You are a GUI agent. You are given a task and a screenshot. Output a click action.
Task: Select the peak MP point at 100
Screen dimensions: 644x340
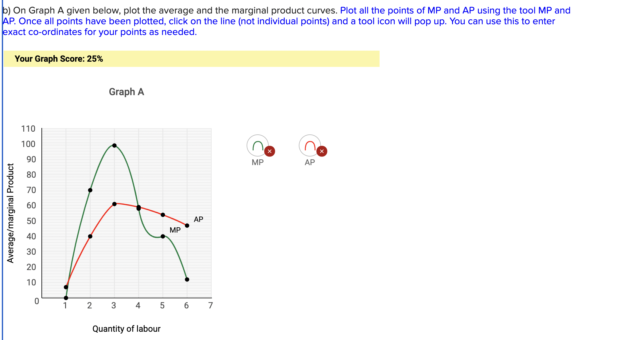pyautogui.click(x=114, y=145)
